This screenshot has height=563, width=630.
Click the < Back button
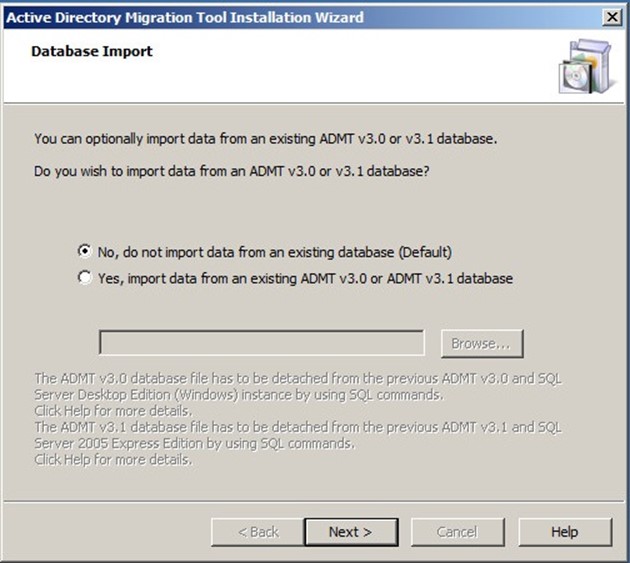(x=258, y=532)
